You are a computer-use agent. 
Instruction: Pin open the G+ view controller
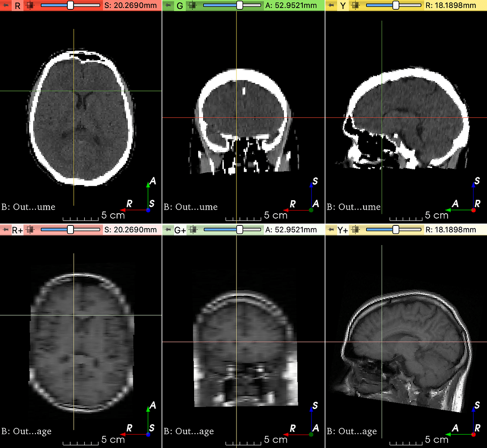pyautogui.click(x=168, y=229)
